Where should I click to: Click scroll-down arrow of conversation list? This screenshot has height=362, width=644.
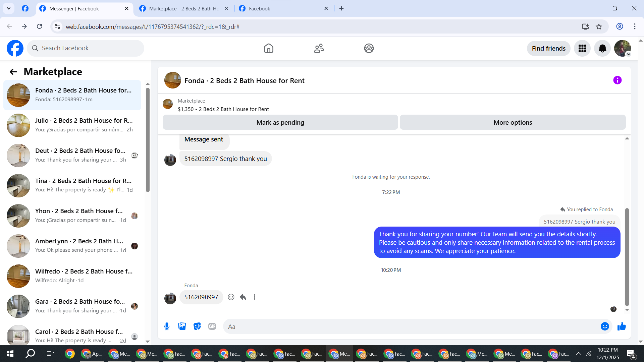pyautogui.click(x=148, y=342)
